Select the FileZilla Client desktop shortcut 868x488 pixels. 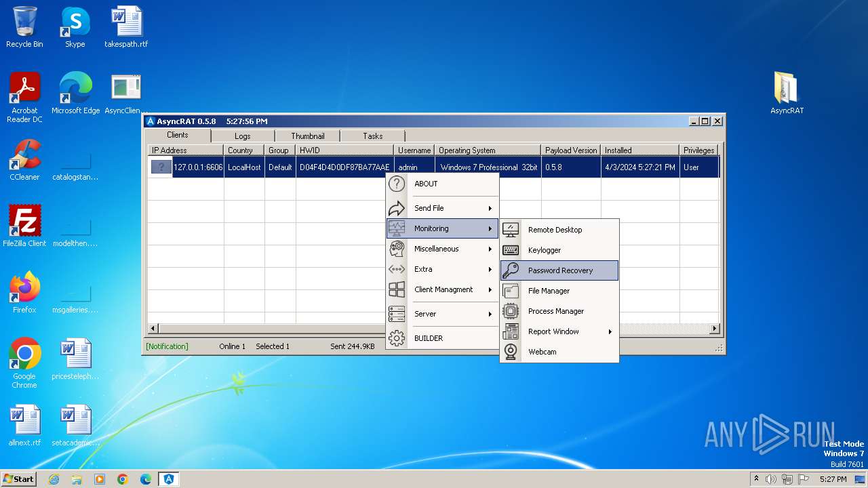[24, 226]
